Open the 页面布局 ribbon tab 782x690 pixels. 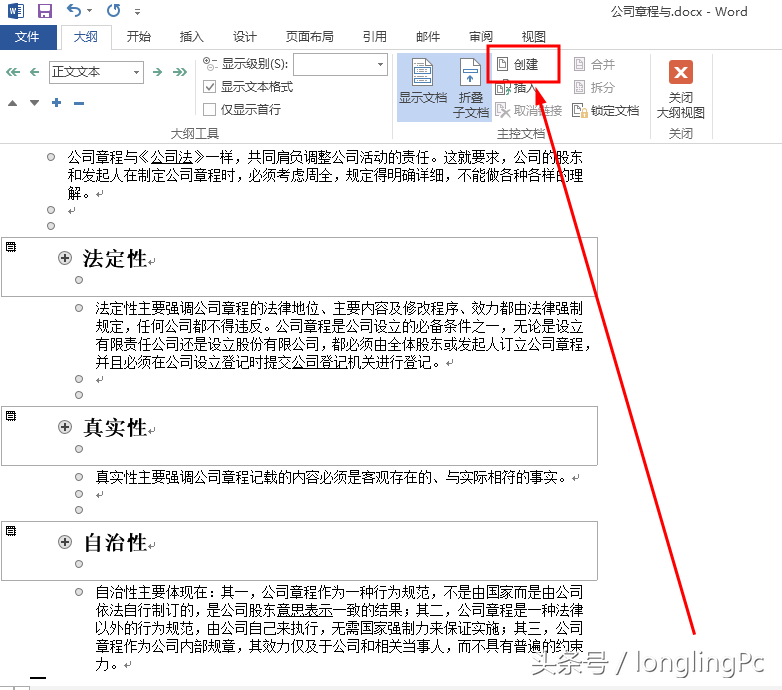(x=309, y=36)
